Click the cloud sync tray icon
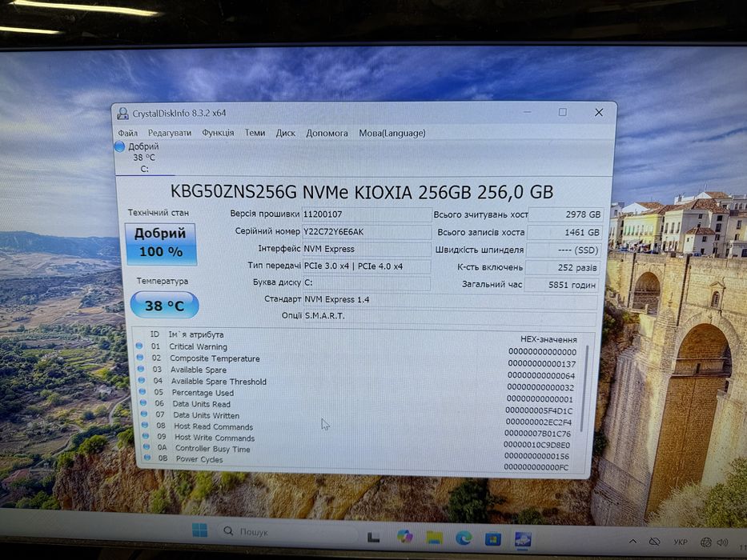Screen dimensions: 747x560 coord(655,542)
